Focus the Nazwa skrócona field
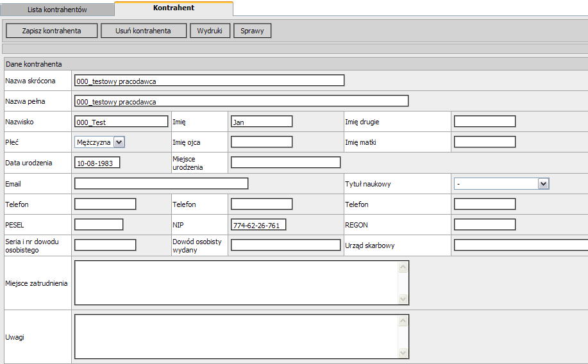 pyautogui.click(x=209, y=81)
